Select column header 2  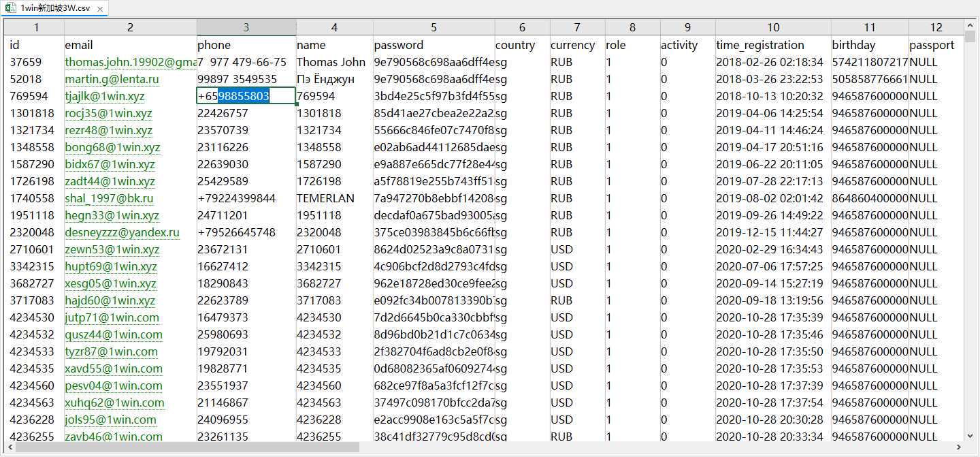tap(131, 28)
